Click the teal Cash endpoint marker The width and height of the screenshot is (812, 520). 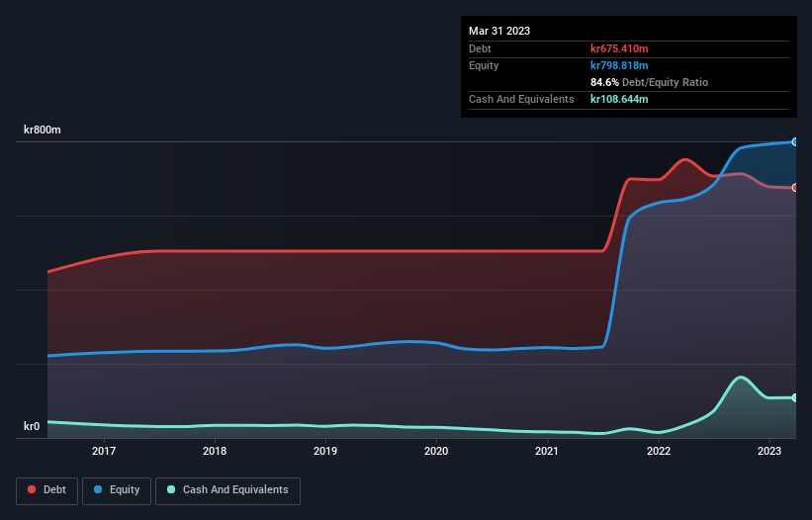click(x=795, y=397)
